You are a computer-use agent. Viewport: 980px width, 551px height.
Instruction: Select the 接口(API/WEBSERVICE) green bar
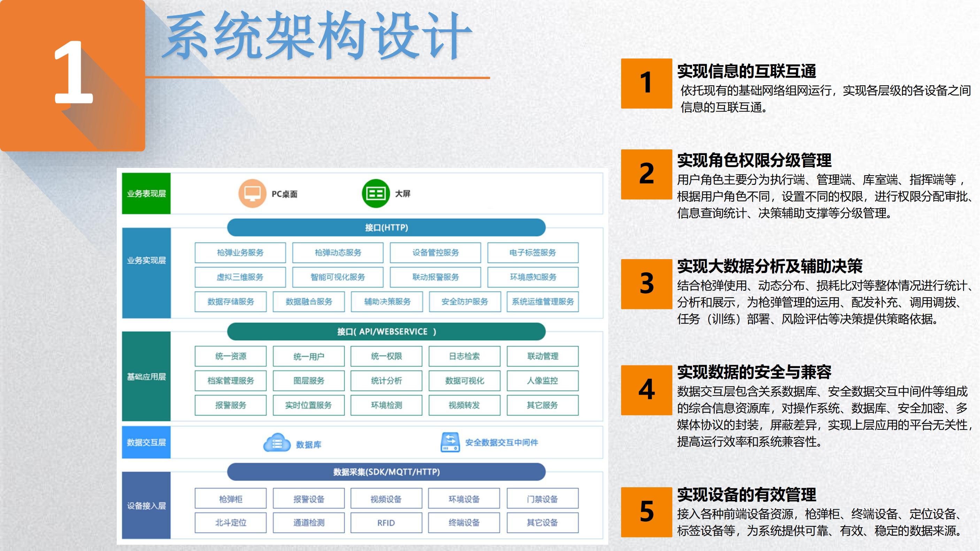click(386, 332)
